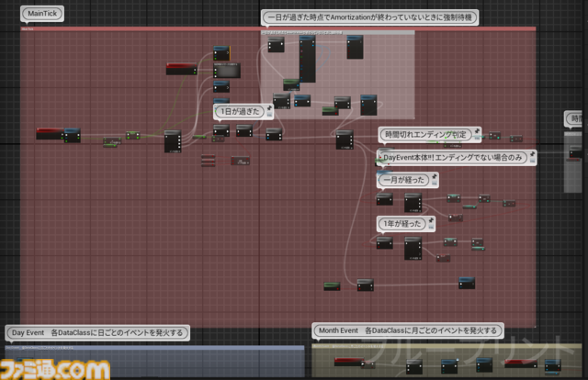Click the cut-off comment bubble at right edge
The image size is (588, 380).
pos(575,118)
